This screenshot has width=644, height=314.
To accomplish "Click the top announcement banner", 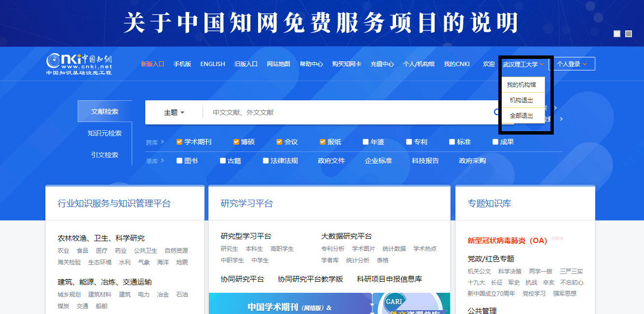I will point(322,23).
